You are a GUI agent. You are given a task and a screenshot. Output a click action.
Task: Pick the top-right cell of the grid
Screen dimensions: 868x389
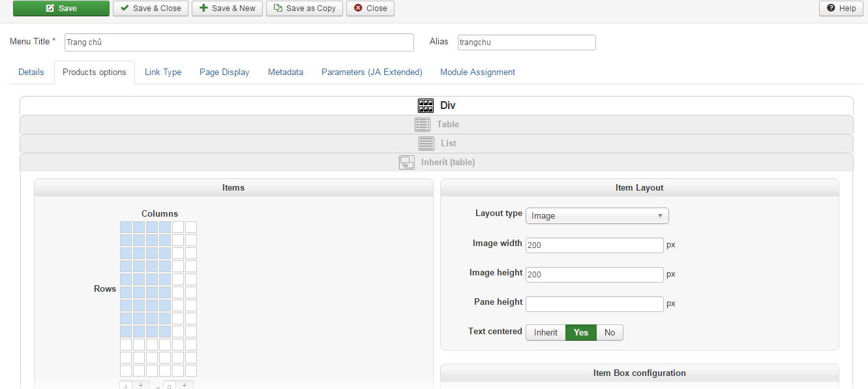pyautogui.click(x=191, y=227)
